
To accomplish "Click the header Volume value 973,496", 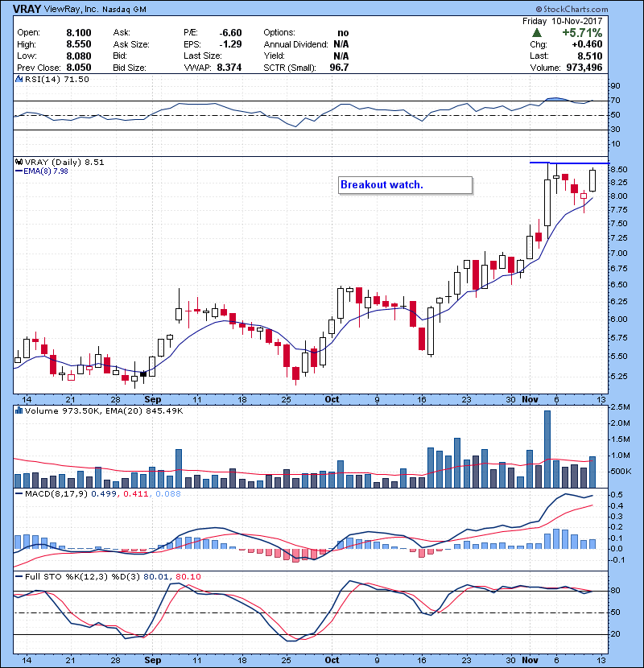I will [584, 68].
